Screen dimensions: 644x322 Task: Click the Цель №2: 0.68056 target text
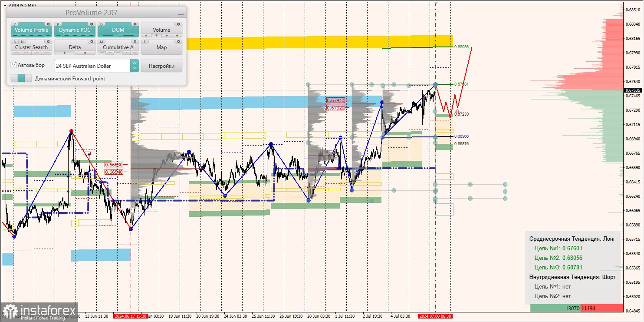click(558, 258)
